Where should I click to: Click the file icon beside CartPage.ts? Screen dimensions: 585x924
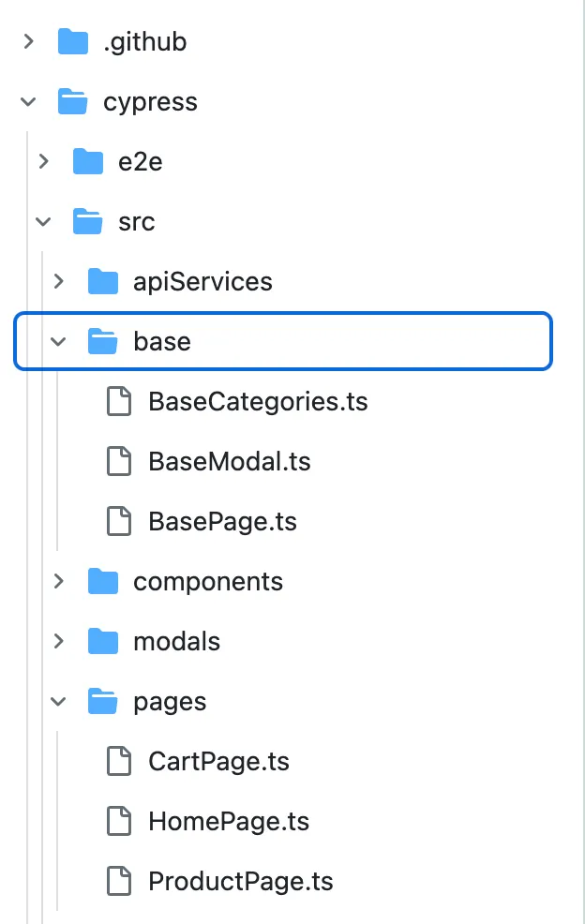(118, 762)
